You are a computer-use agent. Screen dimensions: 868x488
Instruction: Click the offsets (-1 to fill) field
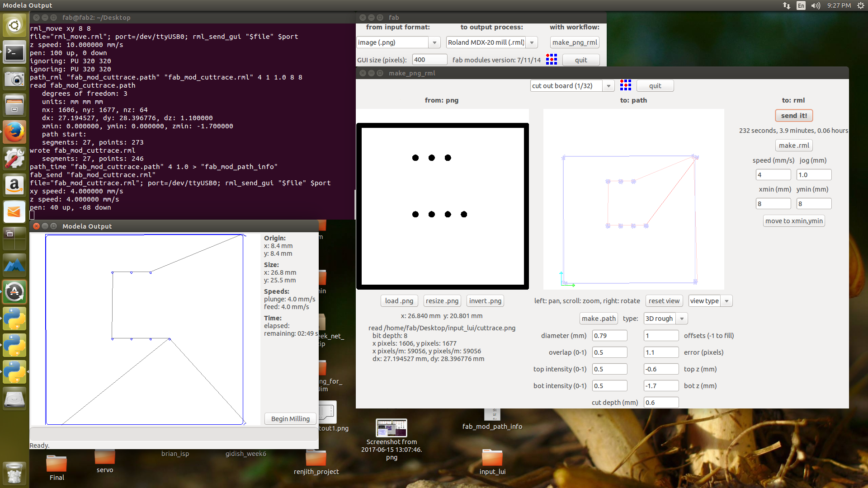[x=661, y=336]
